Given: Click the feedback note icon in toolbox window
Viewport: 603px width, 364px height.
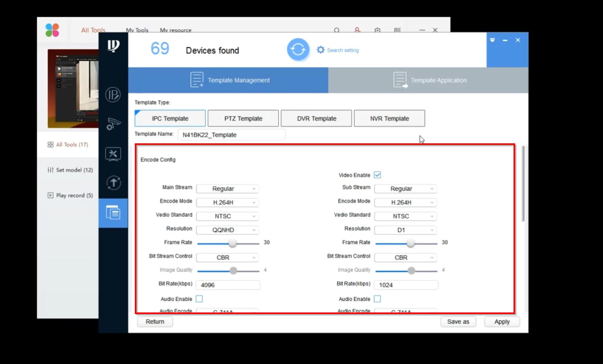Looking at the screenshot, I should tap(397, 30).
